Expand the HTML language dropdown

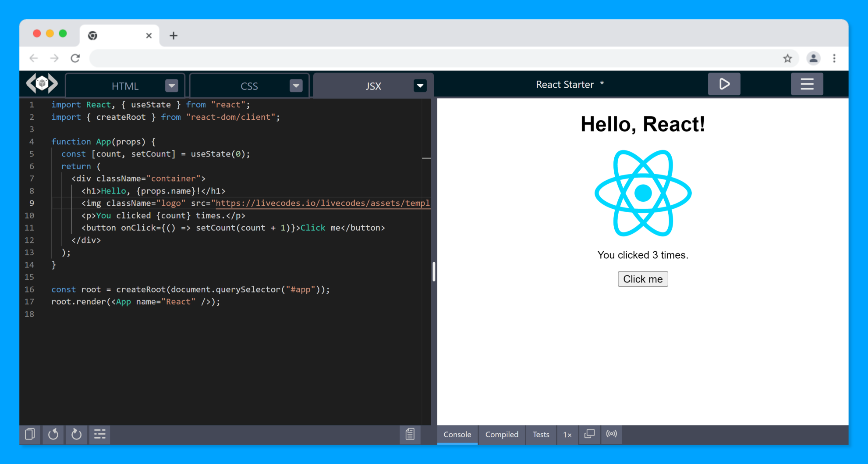pos(171,86)
